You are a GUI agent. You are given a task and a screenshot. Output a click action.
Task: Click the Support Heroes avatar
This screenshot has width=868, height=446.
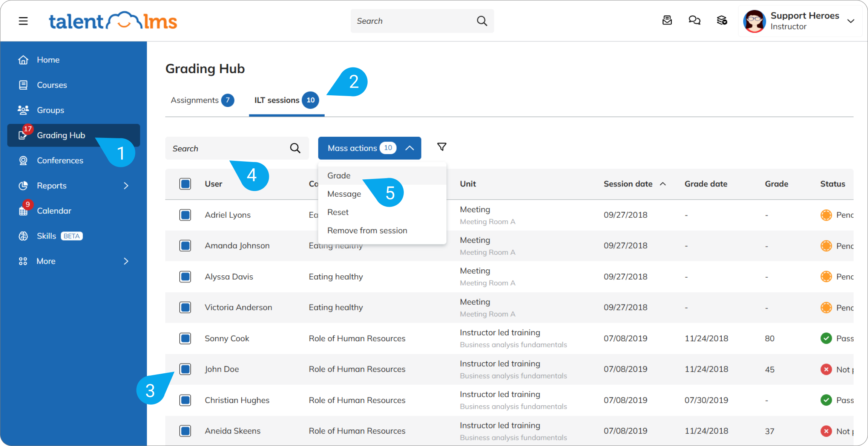[x=755, y=21]
